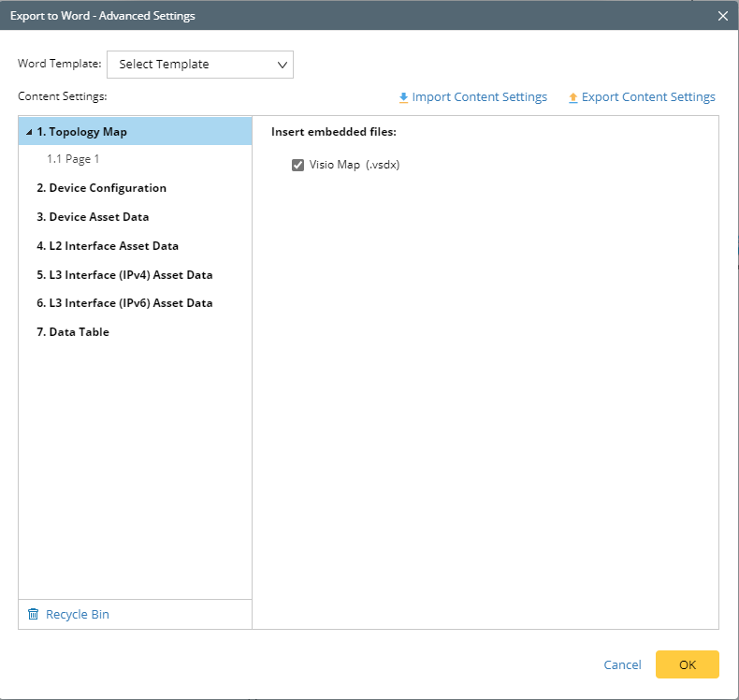Open the Word Template dropdown
739x700 pixels.
[x=200, y=65]
